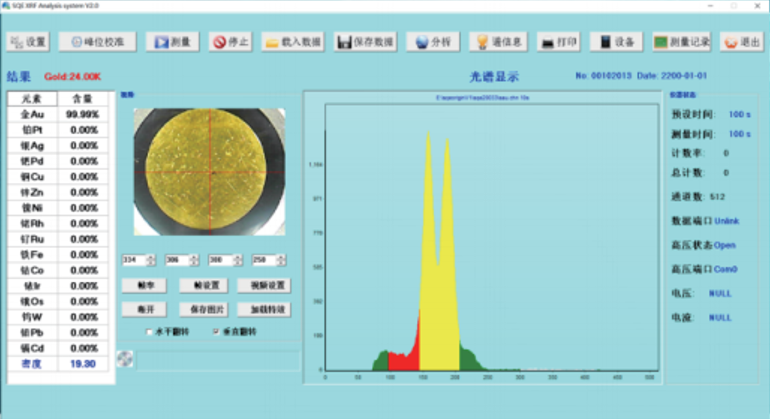The width and height of the screenshot is (770, 419).
Task: Enable the 水平翻转 horizontal flip checkbox
Action: (x=150, y=331)
